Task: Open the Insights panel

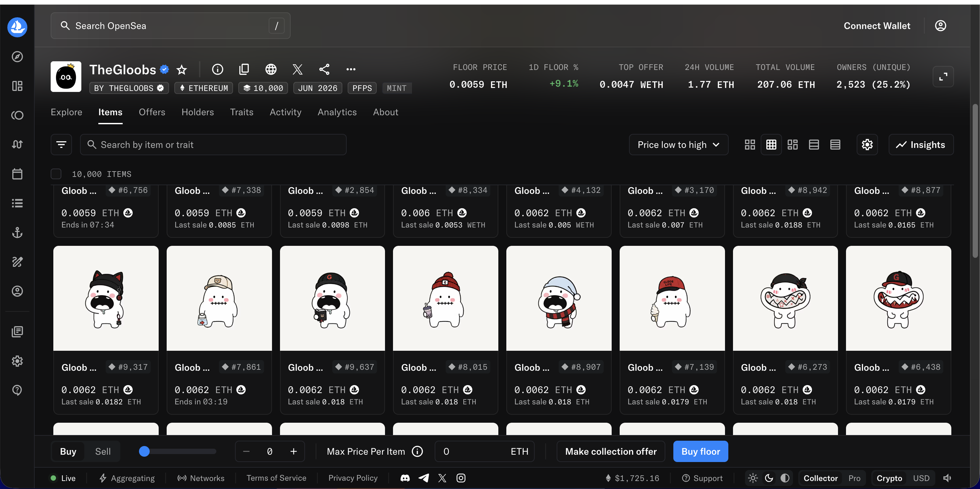Action: pos(921,145)
